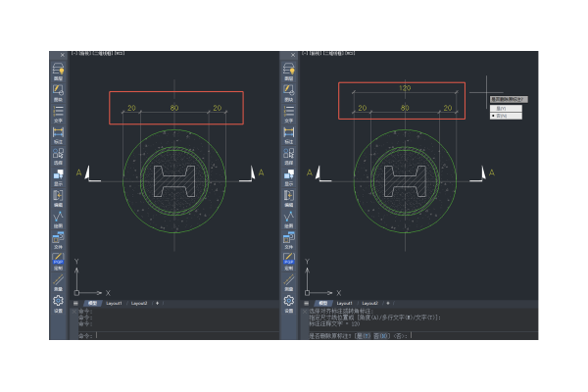The height and width of the screenshot is (392, 588).
Task: Open the 设置 settings gear in right window
Action: [x=289, y=303]
